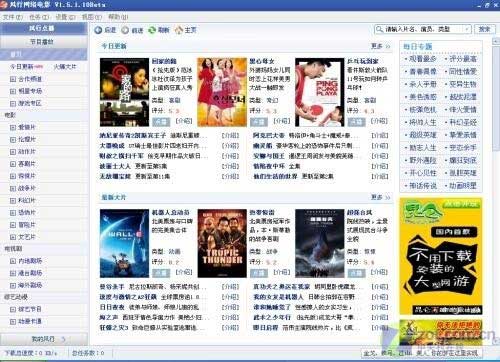Image resolution: width=500 pixels, height=362 pixels.
Task: Expand the 爱情片 category in the sidebar
Action: click(x=13, y=127)
